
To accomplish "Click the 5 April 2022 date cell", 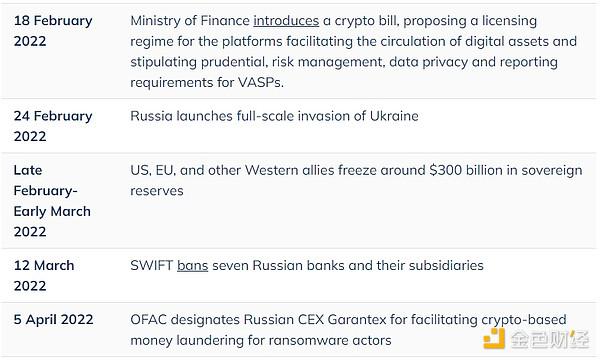I will 53,319.
